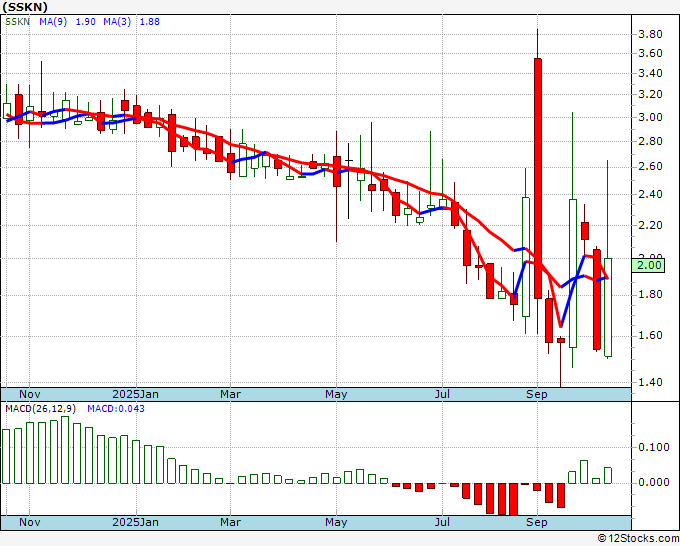Click the last green hollow candlestick
The image size is (680, 546).
click(608, 307)
